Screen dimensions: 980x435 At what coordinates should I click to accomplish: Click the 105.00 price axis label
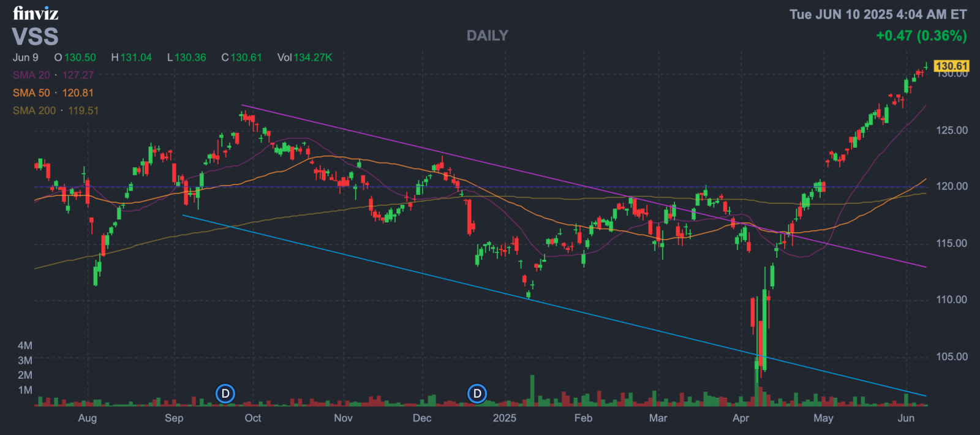click(952, 357)
